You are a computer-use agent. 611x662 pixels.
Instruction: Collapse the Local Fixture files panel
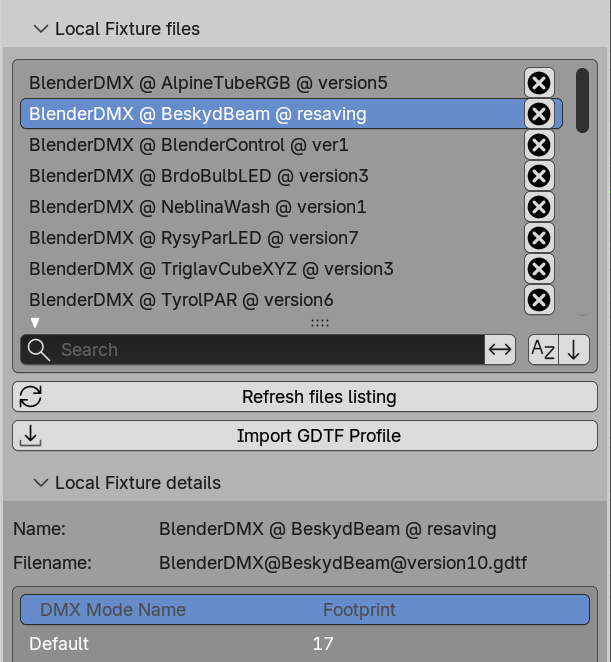click(41, 29)
